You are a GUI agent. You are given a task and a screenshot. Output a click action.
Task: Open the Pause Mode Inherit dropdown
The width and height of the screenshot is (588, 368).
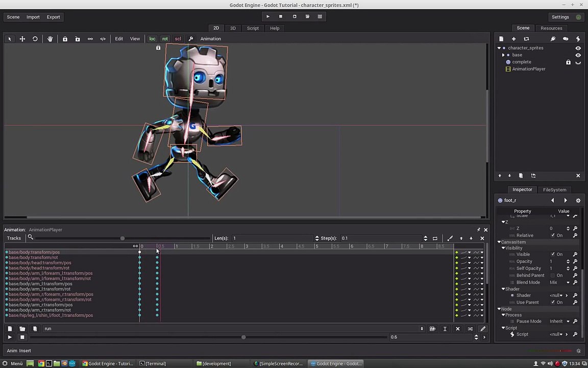click(x=559, y=321)
